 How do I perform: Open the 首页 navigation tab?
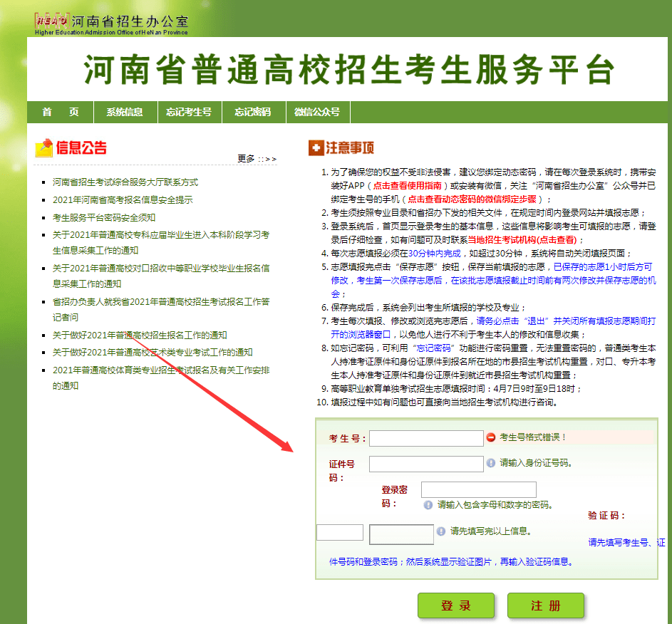[61, 113]
